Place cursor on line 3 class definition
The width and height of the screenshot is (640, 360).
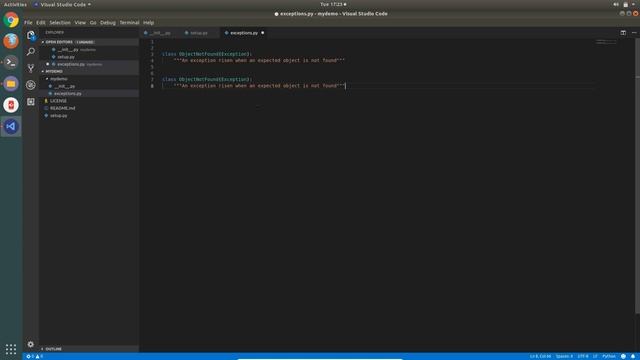(207, 54)
